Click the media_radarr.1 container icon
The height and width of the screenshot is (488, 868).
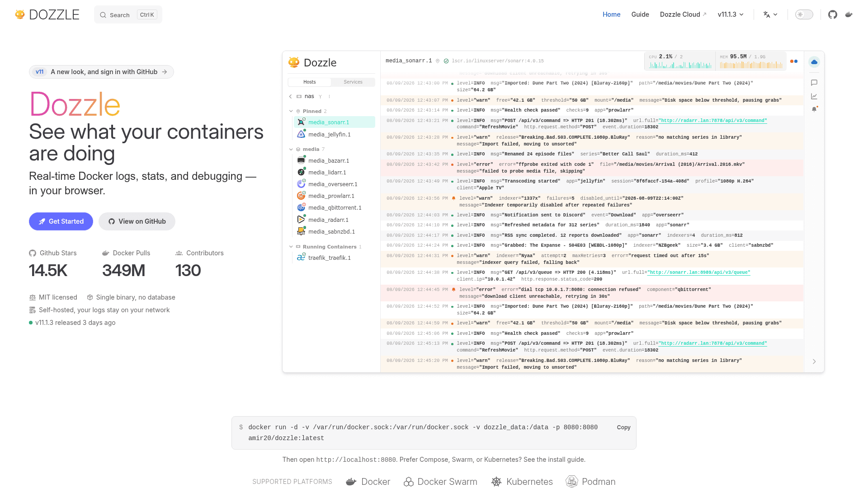(x=301, y=220)
